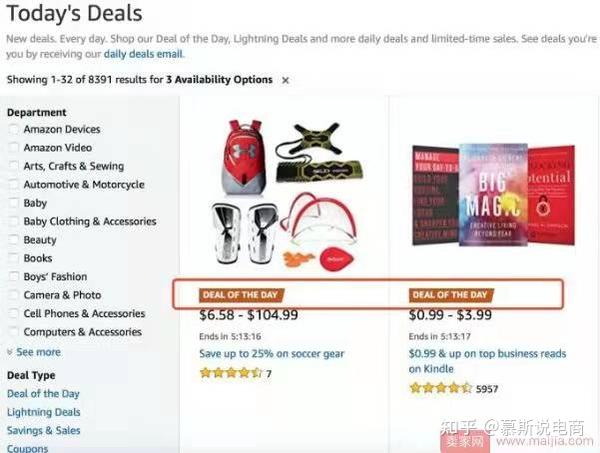Open Savings & Sales deal type
Viewport: 600px width, 453px height.
click(x=44, y=431)
